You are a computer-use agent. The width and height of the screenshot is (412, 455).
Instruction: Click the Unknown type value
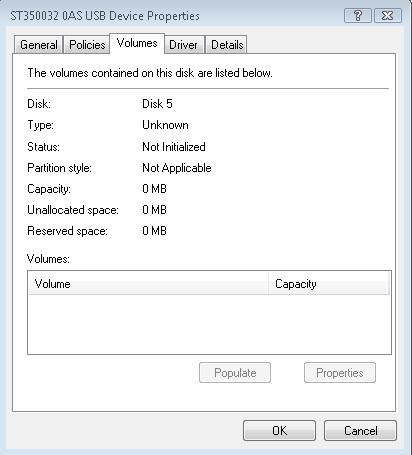(x=165, y=125)
